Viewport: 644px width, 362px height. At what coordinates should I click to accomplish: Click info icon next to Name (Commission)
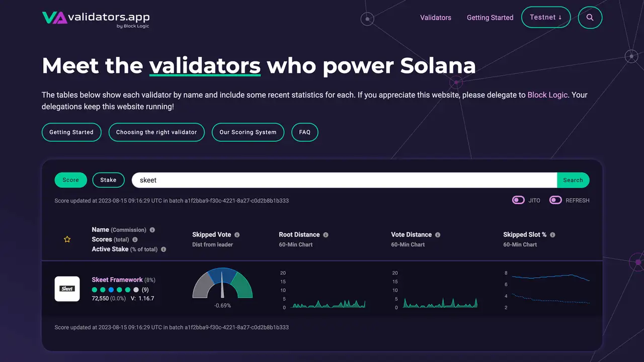point(152,230)
